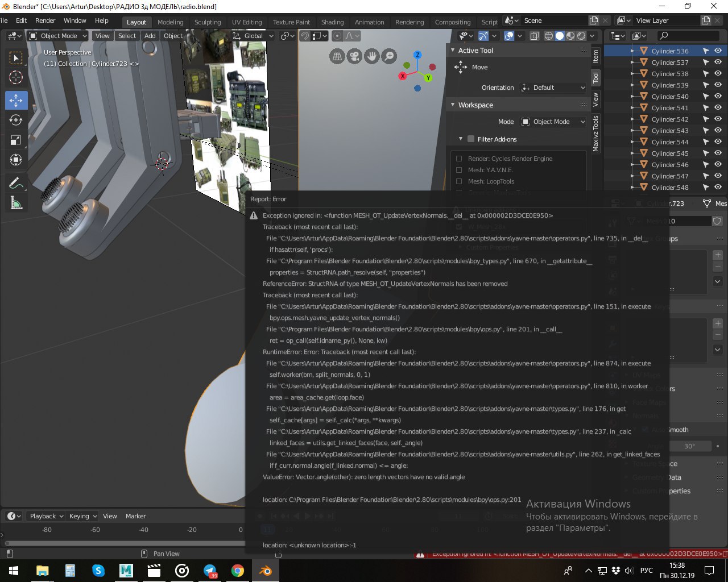Hide Cylinder.547 with eye icon
This screenshot has width=728, height=582.
pyautogui.click(x=718, y=176)
